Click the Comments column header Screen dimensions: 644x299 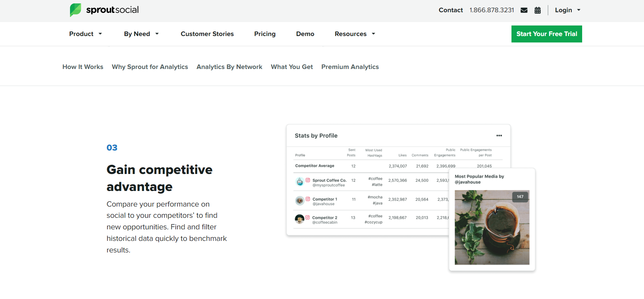coord(420,155)
